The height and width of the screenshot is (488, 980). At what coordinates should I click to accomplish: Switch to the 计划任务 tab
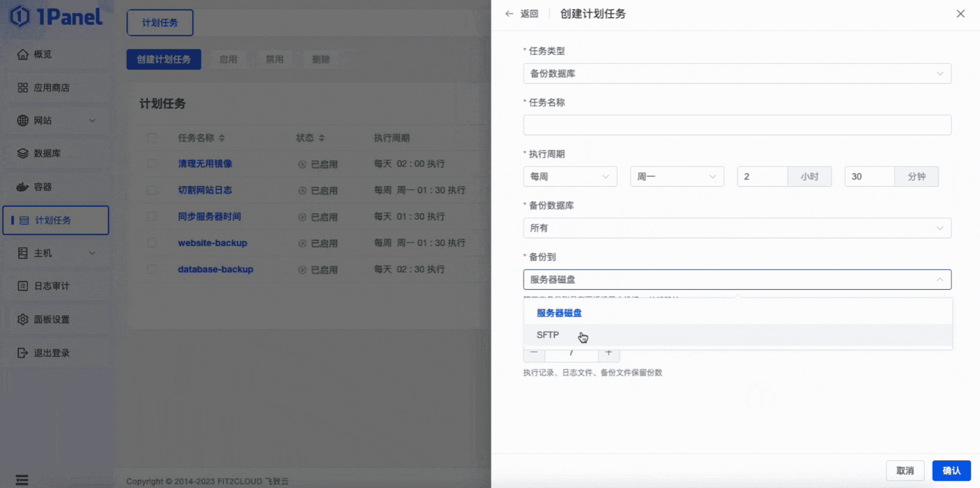160,23
